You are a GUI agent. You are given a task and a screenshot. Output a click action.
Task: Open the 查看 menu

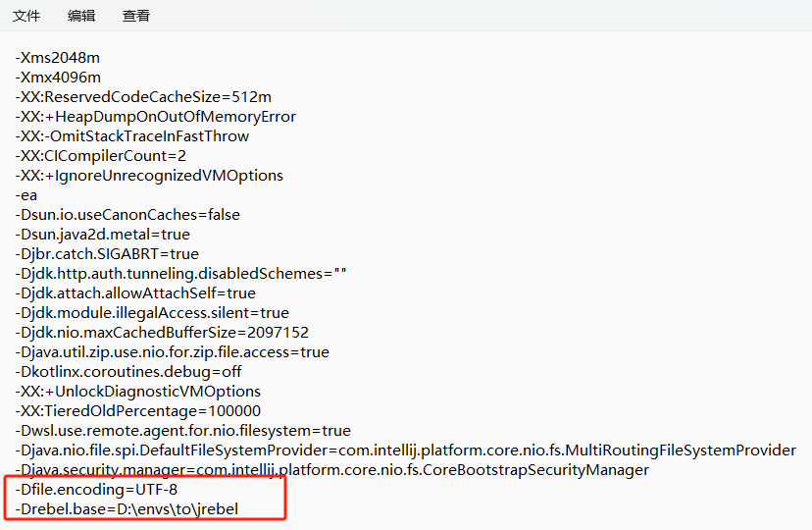coord(136,16)
